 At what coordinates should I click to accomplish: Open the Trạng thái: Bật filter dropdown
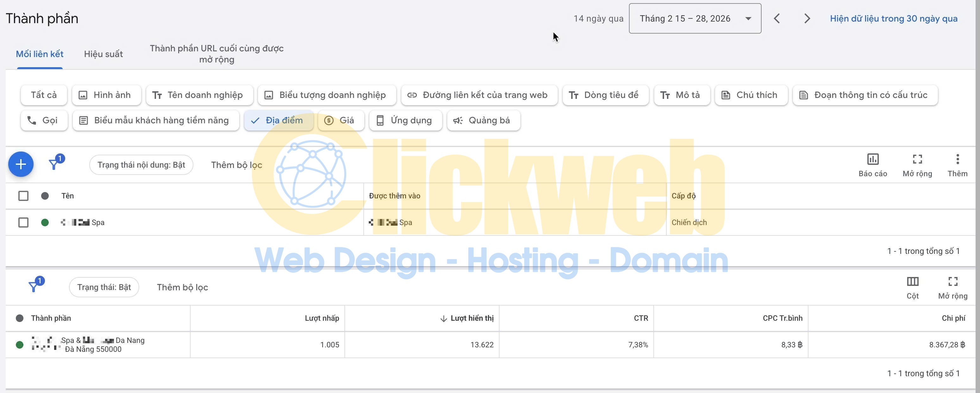[104, 287]
